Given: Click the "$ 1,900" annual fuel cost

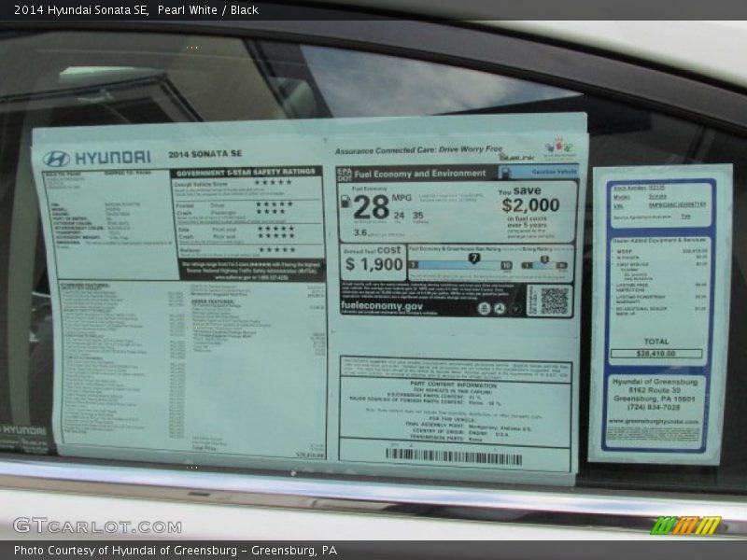Looking at the screenshot, I should click(x=374, y=264).
